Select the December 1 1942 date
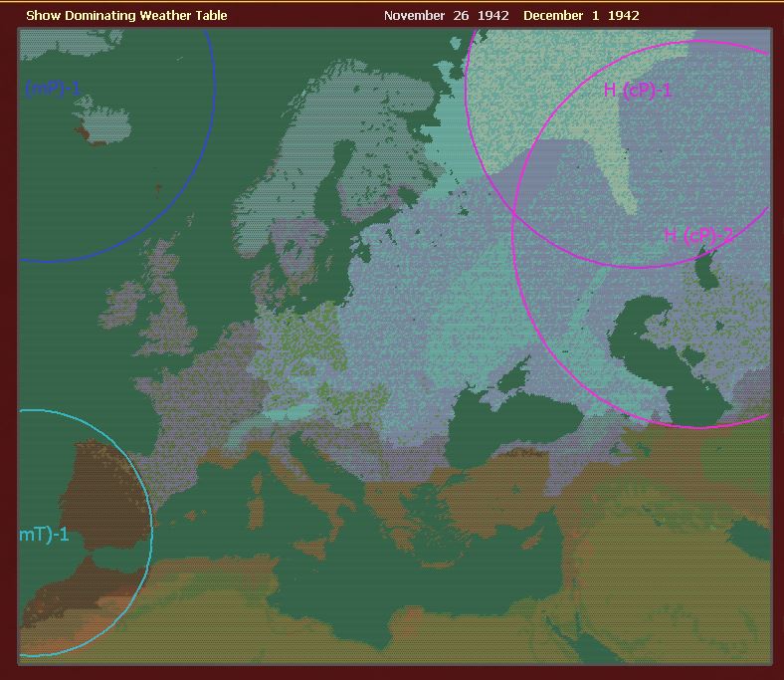Image resolution: width=784 pixels, height=680 pixels. (x=581, y=16)
